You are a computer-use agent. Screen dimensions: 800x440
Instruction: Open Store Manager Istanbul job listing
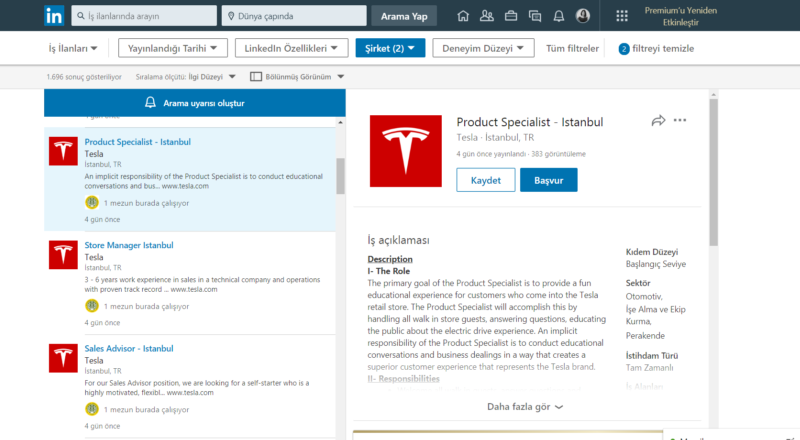click(129, 245)
